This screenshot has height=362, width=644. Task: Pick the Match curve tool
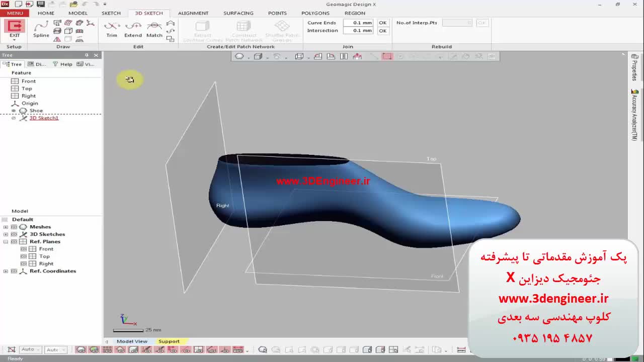pos(154,29)
